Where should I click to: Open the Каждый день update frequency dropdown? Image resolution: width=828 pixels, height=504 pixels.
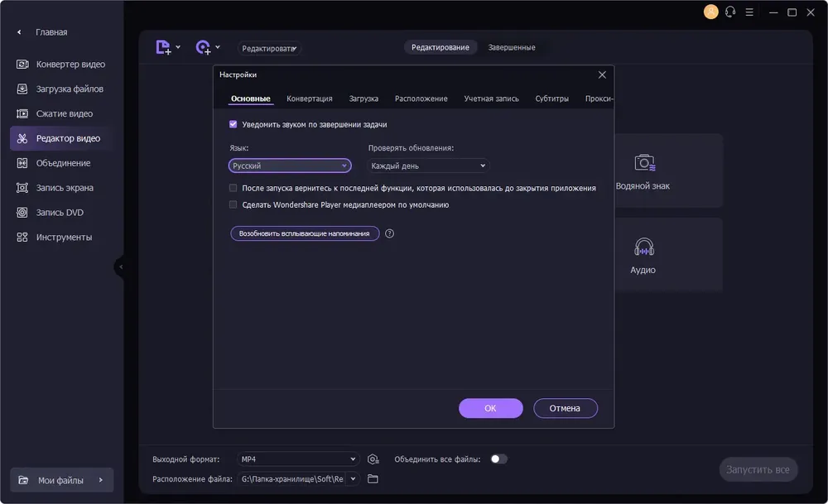click(x=428, y=166)
